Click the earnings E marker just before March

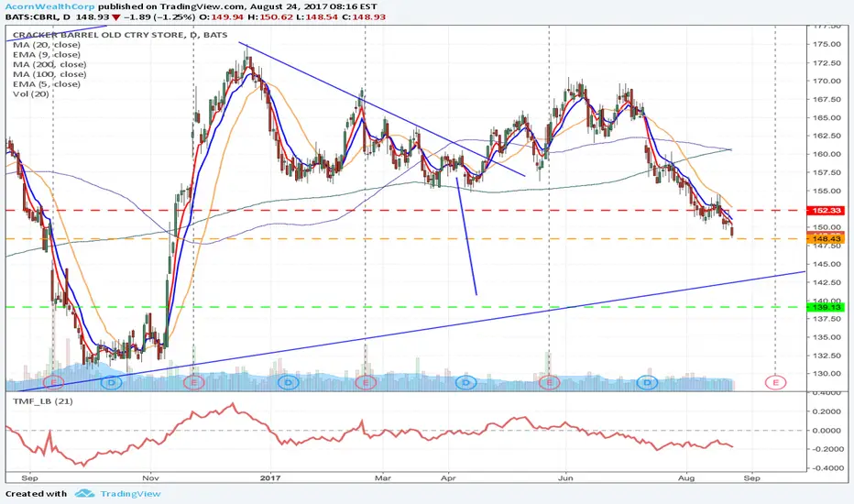[366, 382]
